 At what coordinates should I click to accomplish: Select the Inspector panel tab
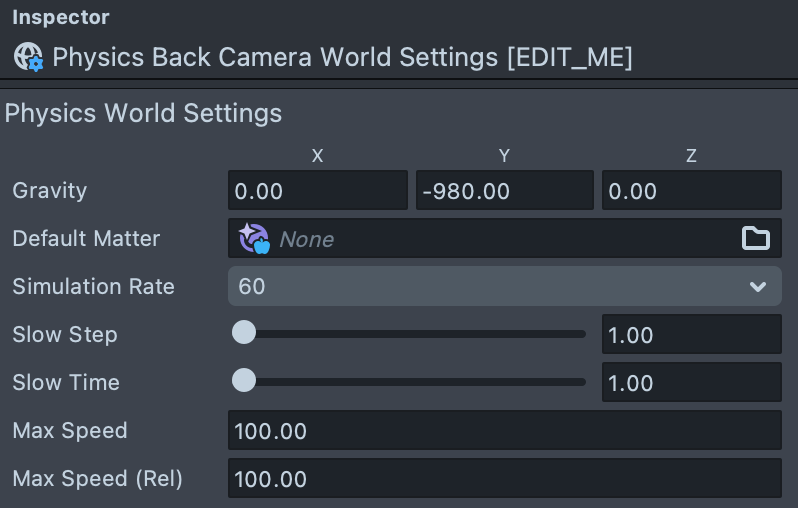click(61, 18)
